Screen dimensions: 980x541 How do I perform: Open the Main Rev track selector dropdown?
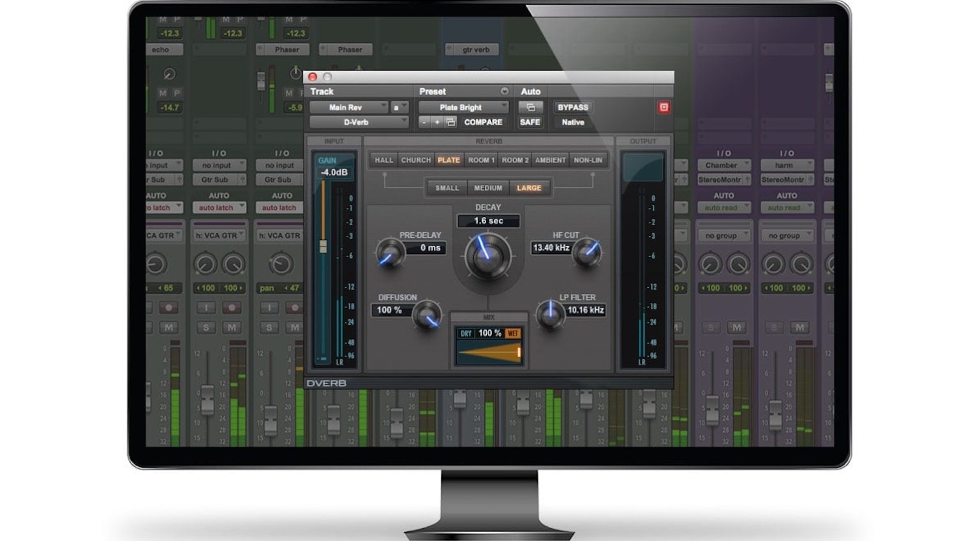349,107
